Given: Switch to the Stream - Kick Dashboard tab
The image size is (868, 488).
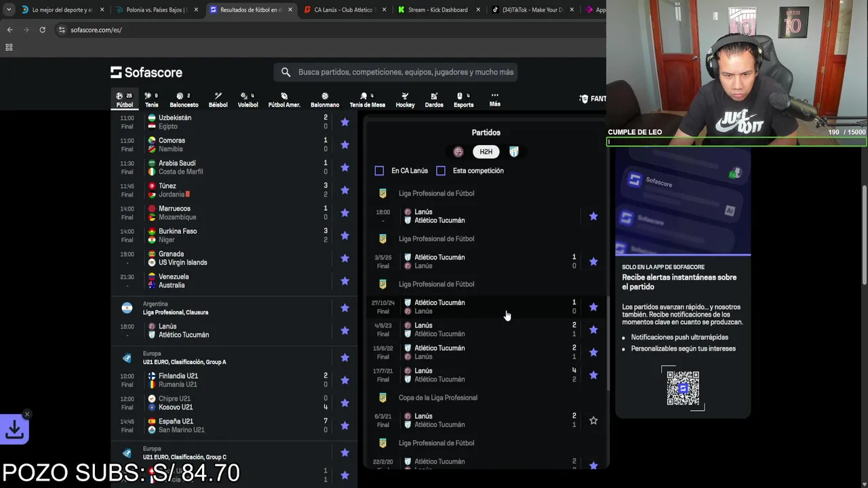Looking at the screenshot, I should click(x=439, y=10).
